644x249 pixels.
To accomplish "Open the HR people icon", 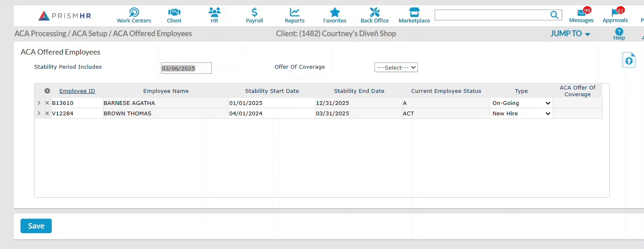I will coord(214,12).
